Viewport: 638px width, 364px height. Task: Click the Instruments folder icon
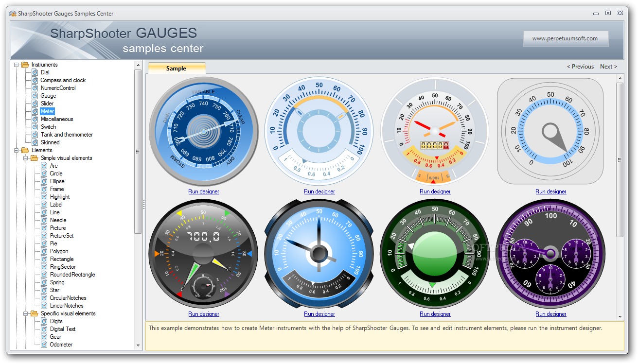[x=25, y=65]
